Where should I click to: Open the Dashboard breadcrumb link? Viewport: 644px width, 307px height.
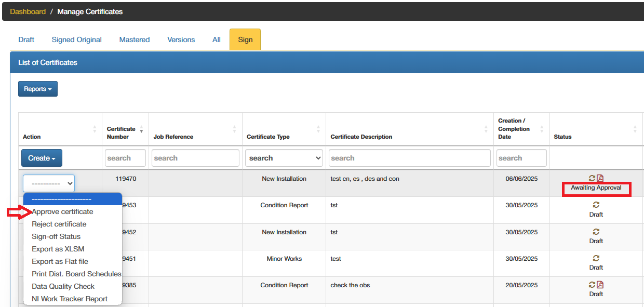[x=28, y=11]
